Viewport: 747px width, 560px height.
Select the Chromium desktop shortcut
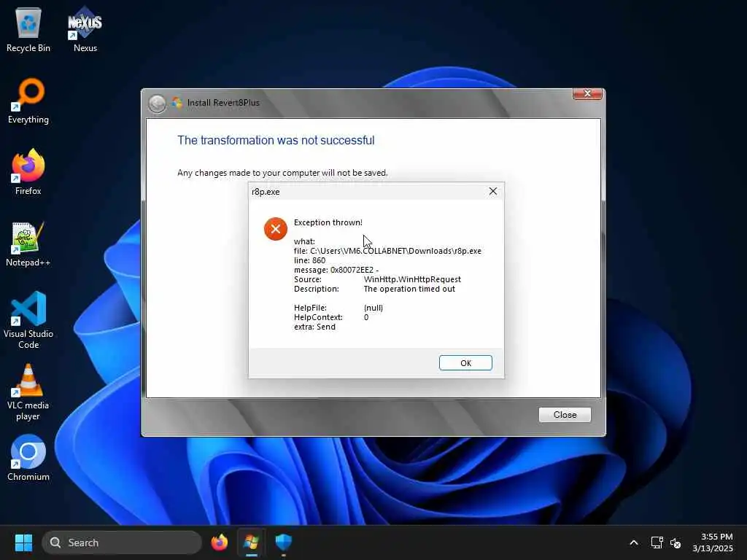[28, 458]
